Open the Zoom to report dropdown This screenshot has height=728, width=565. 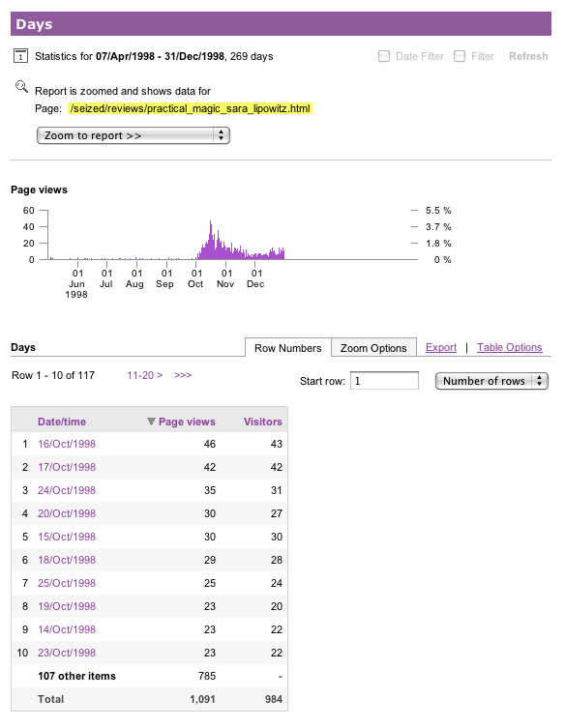134,135
